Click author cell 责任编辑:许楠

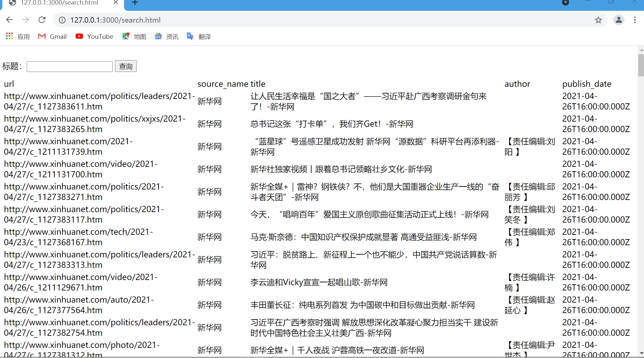click(x=530, y=282)
